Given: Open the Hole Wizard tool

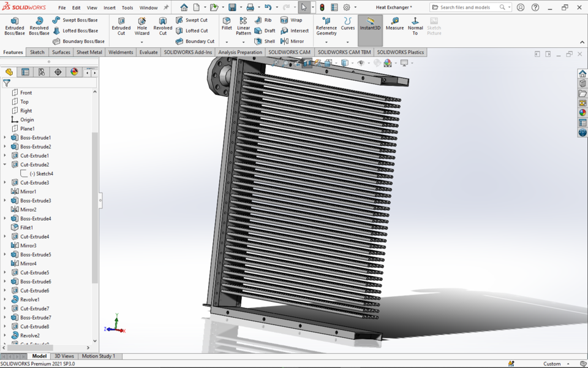Looking at the screenshot, I should [141, 27].
